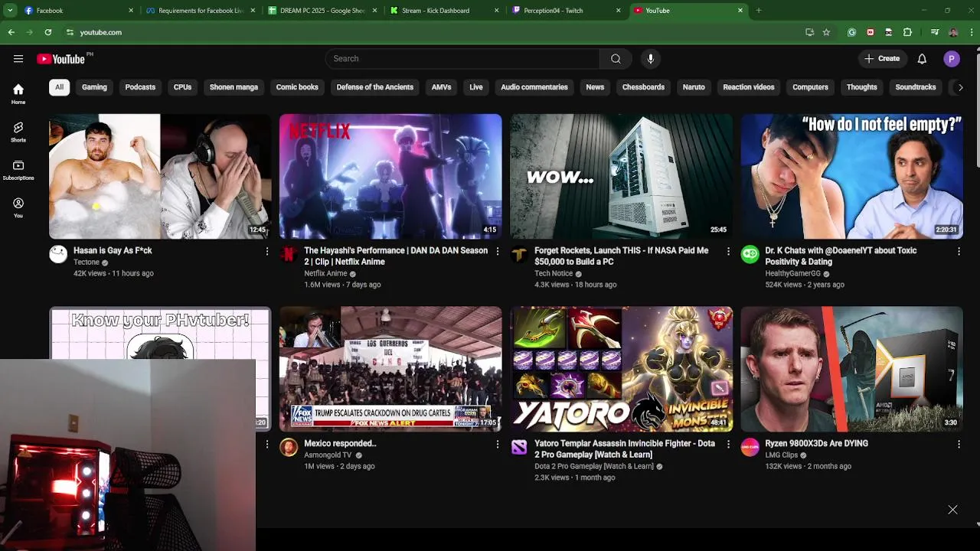Select the AMVs filter chip
This screenshot has height=551, width=980.
tap(441, 87)
